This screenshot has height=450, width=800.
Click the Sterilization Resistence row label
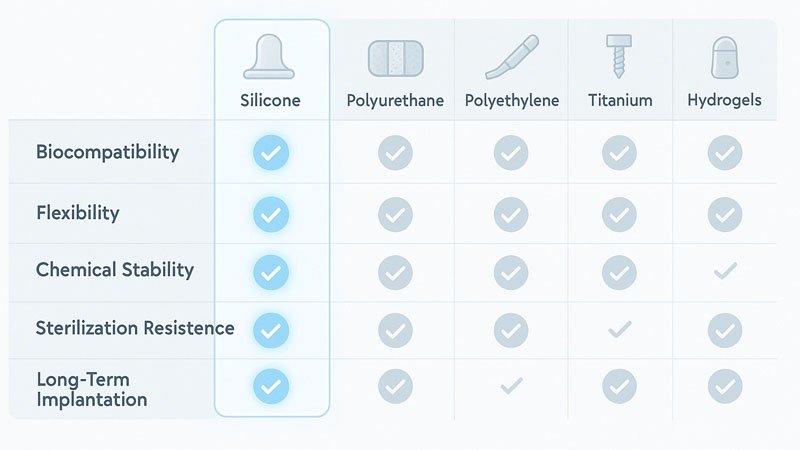pyautogui.click(x=135, y=328)
